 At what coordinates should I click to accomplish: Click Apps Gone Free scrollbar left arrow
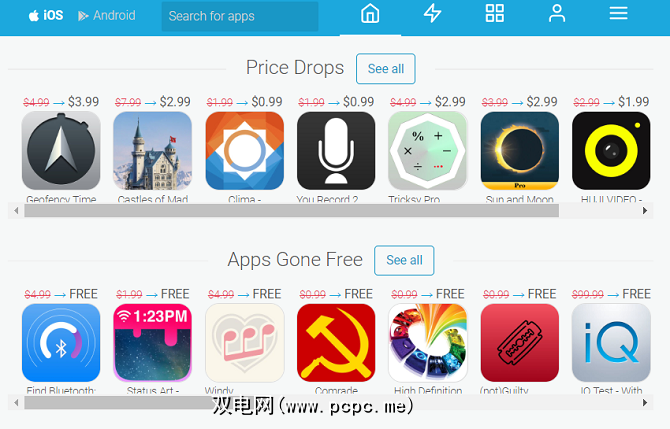(x=16, y=403)
